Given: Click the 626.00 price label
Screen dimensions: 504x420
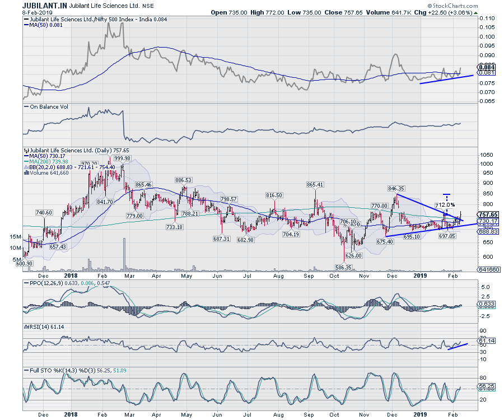Looking at the screenshot, I should pyautogui.click(x=354, y=255).
